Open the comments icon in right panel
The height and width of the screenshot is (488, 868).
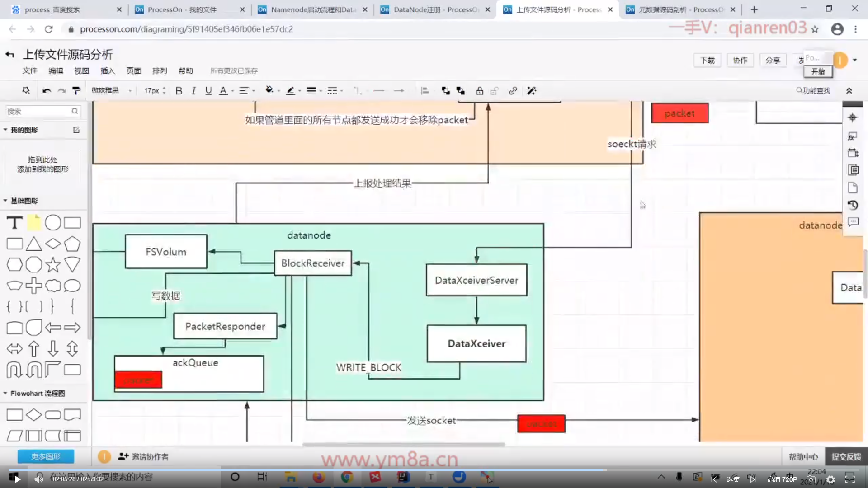point(853,222)
